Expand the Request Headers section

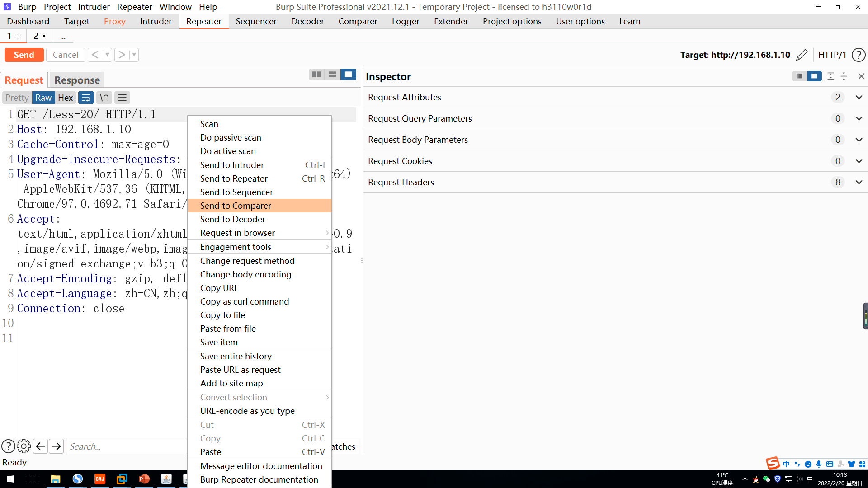coord(859,182)
